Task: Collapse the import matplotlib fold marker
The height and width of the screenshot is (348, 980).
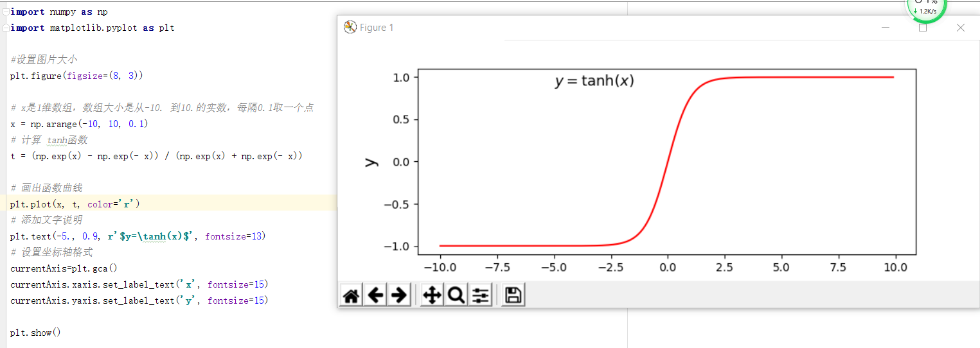Action: [x=5, y=28]
